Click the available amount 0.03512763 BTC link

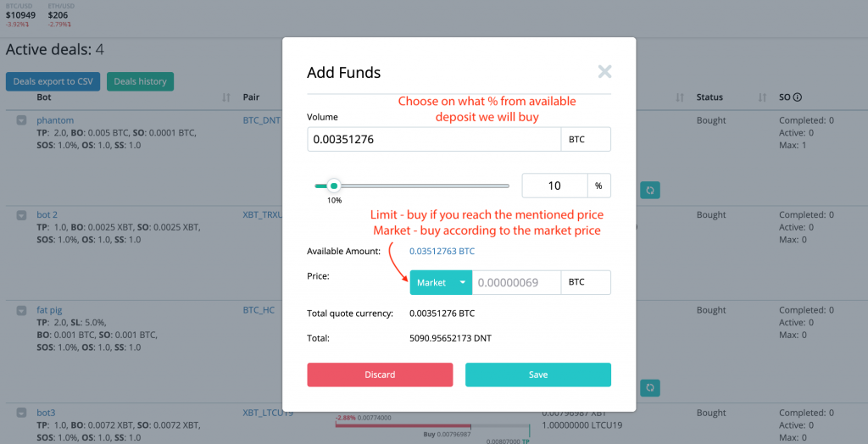(442, 251)
